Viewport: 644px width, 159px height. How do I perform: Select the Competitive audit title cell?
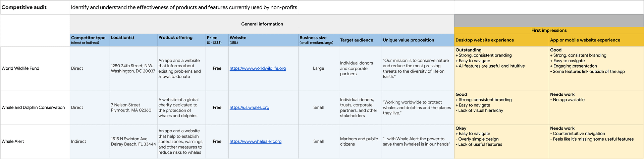point(24,7)
